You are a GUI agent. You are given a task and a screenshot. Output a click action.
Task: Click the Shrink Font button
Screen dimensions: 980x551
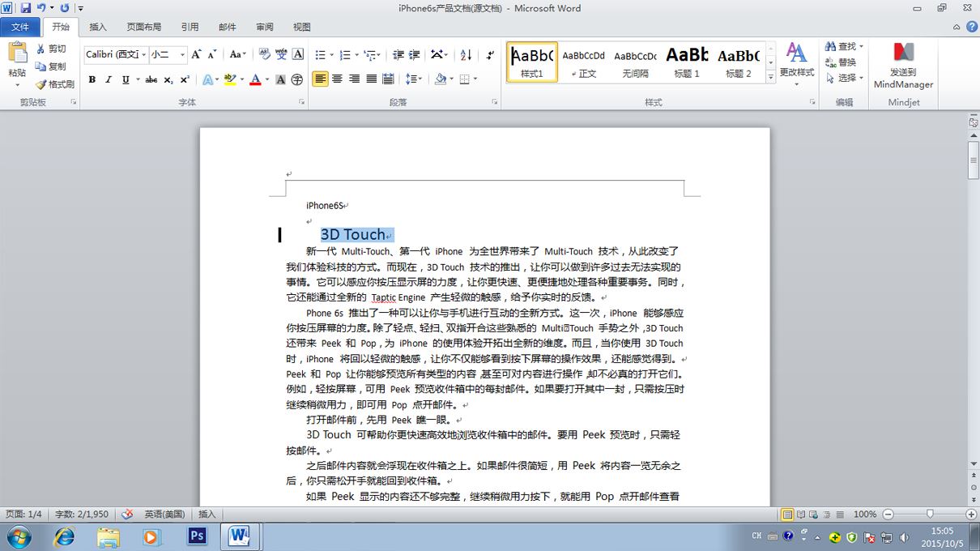[x=212, y=54]
